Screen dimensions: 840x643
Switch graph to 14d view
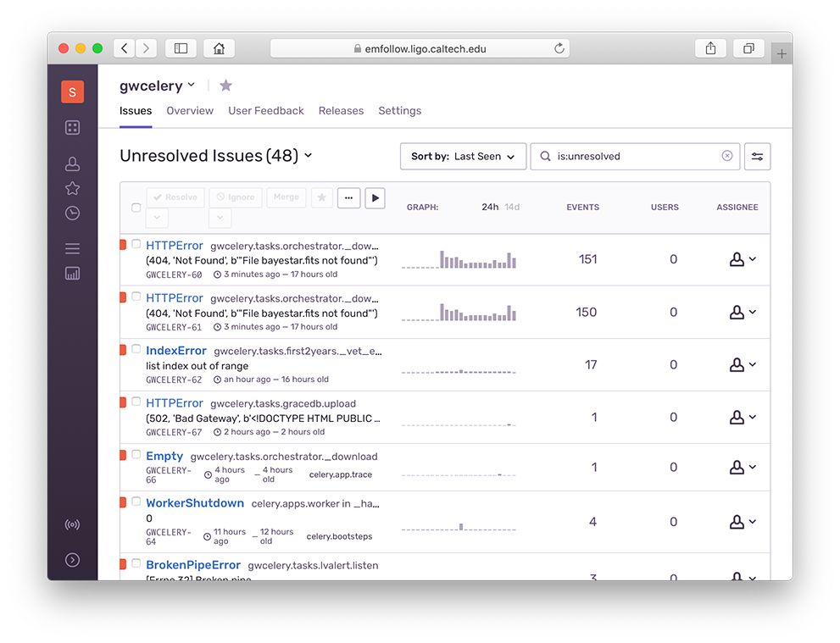click(512, 208)
